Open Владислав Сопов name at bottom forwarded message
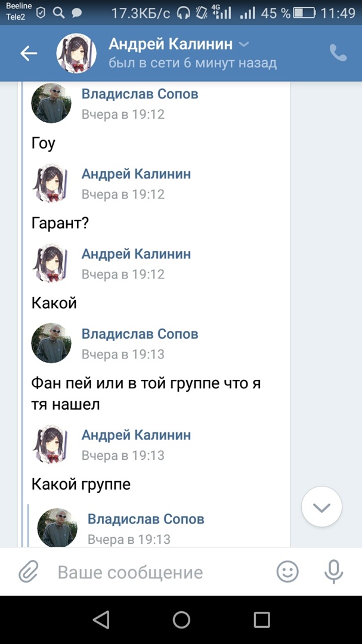 coord(146,519)
